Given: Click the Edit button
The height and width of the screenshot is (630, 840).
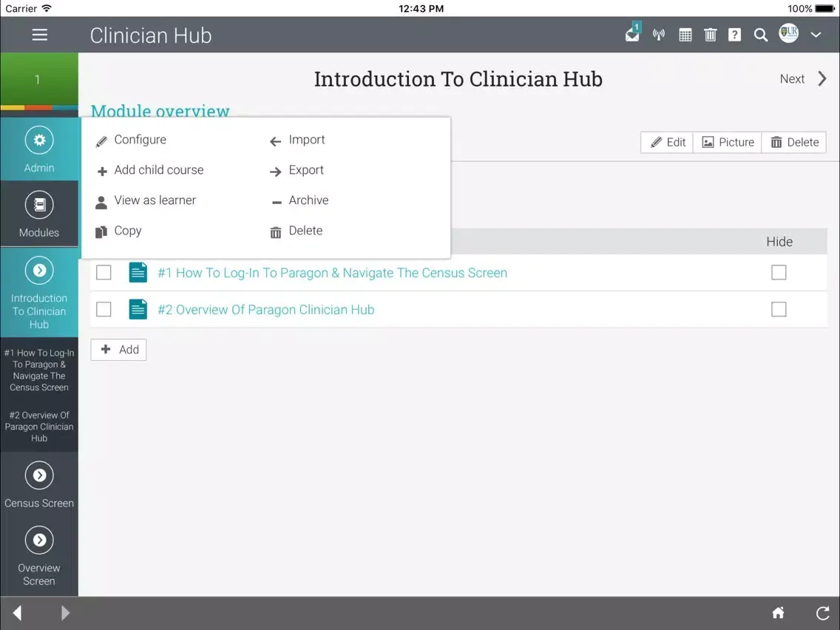Looking at the screenshot, I should click(x=667, y=143).
